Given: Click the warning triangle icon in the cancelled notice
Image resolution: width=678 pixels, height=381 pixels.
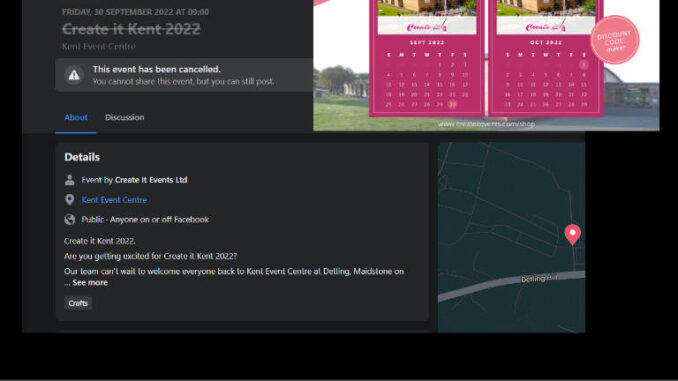Looking at the screenshot, I should [74, 75].
